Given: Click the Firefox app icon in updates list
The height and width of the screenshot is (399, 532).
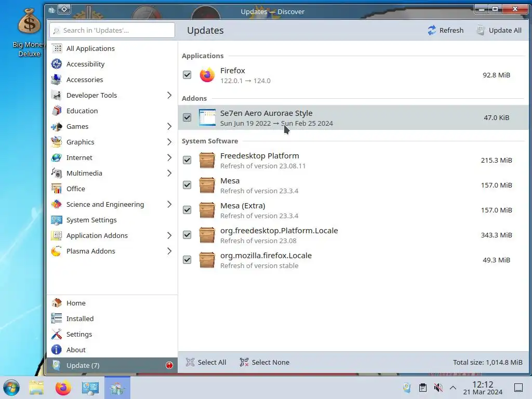Looking at the screenshot, I should pyautogui.click(x=207, y=75).
